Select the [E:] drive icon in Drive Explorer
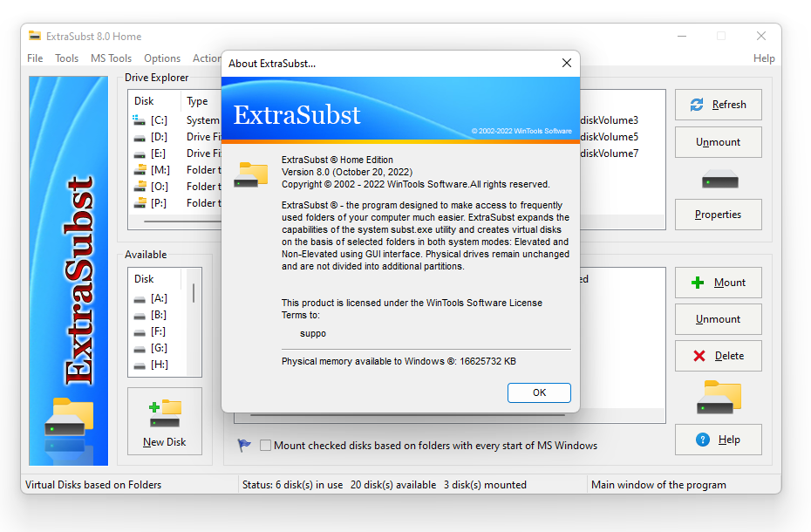The width and height of the screenshot is (811, 532). click(x=140, y=153)
